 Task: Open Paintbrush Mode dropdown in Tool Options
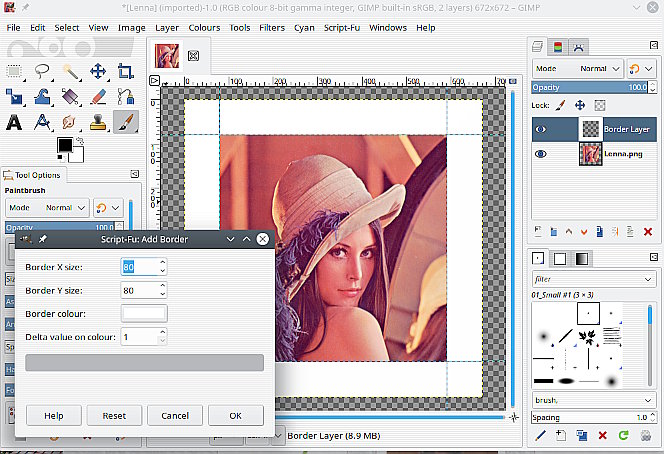click(x=45, y=207)
